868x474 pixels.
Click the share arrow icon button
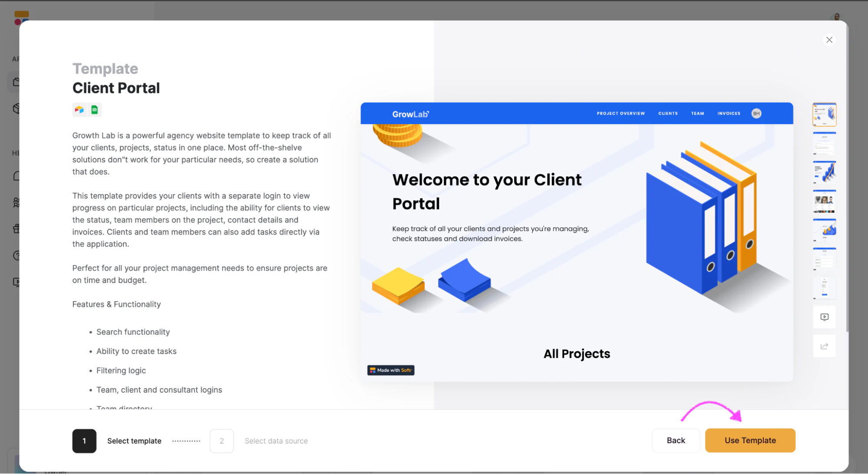point(824,346)
